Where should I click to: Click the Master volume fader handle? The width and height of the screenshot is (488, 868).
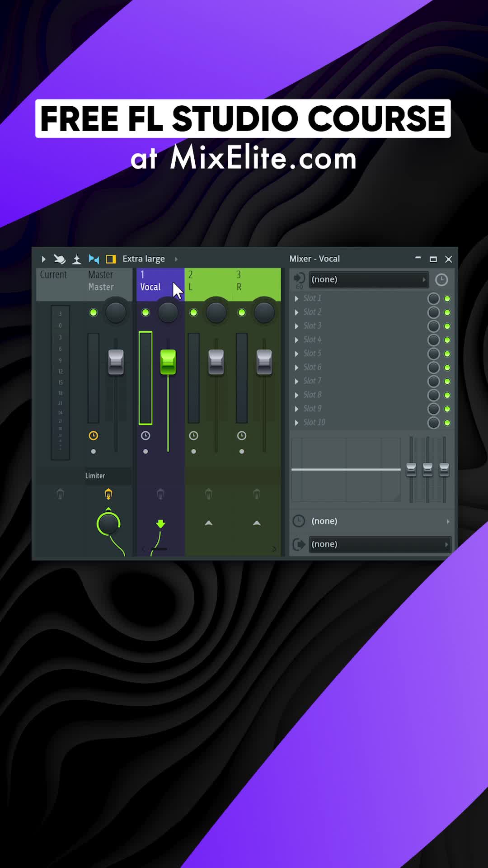click(x=116, y=362)
